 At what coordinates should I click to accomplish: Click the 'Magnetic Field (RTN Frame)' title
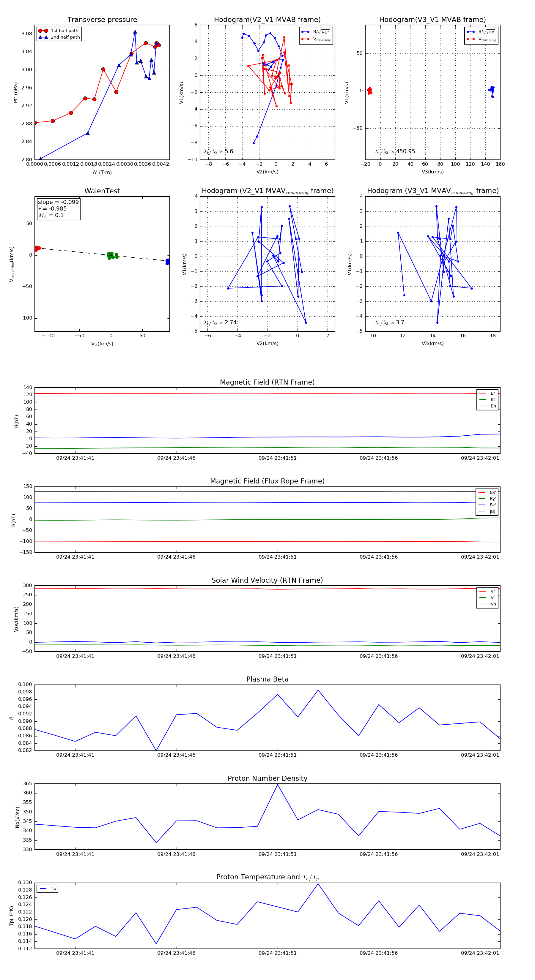pyautogui.click(x=267, y=382)
